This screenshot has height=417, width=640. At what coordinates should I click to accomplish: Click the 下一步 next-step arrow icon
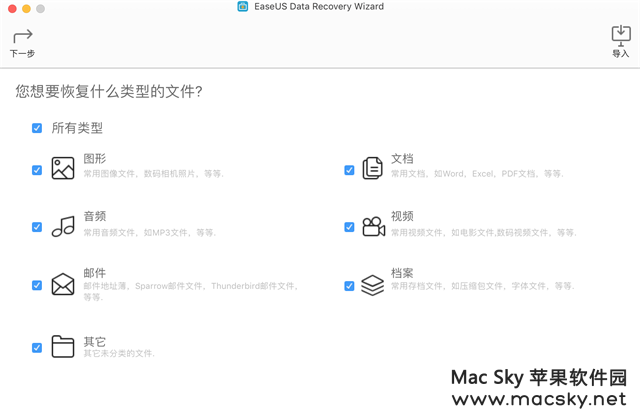22,36
